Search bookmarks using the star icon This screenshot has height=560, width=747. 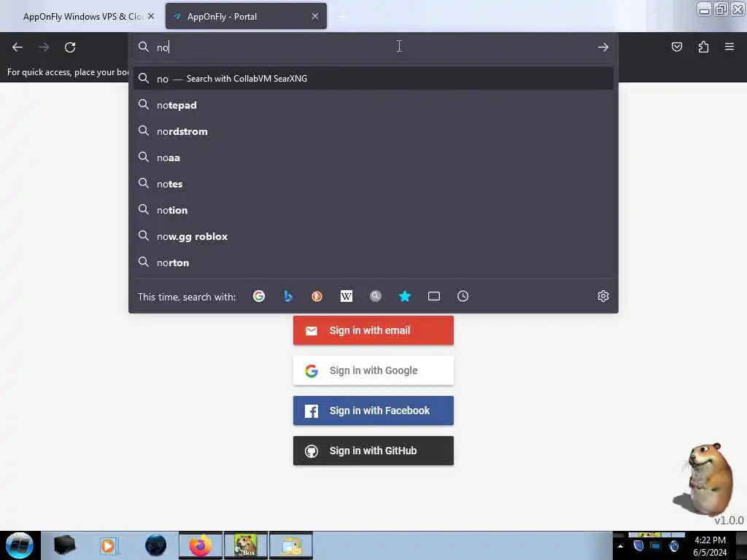[x=404, y=296]
